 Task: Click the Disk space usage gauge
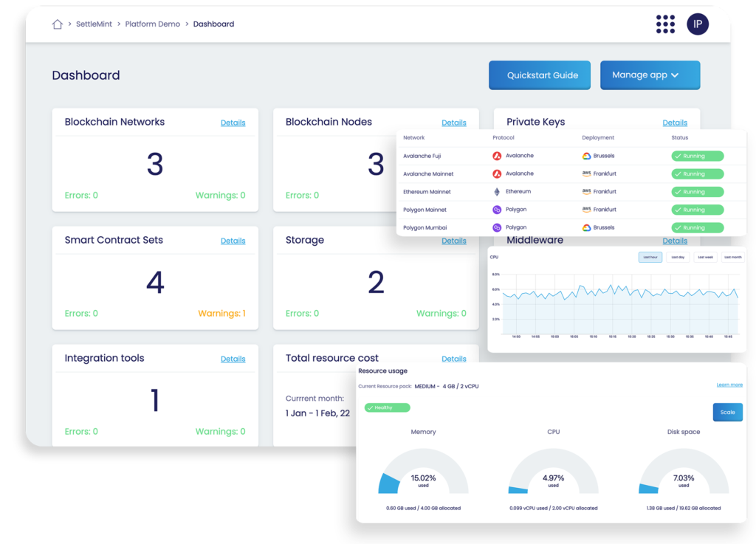pos(684,471)
